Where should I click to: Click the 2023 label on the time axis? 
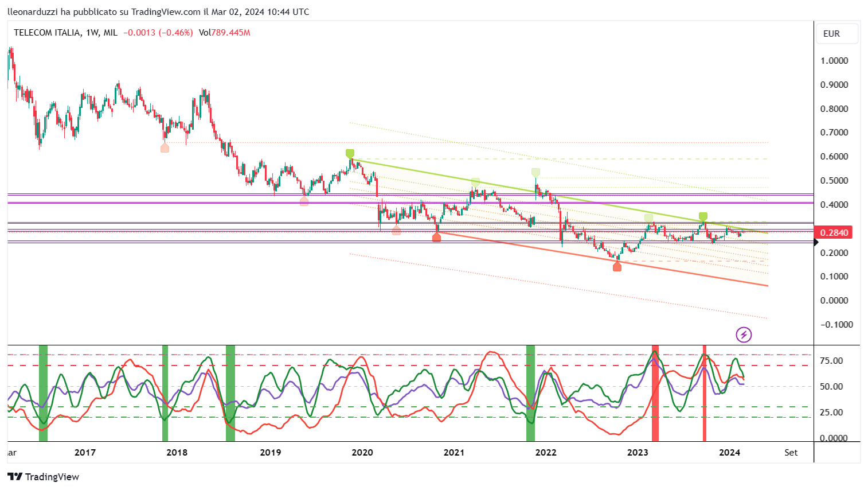(x=638, y=453)
